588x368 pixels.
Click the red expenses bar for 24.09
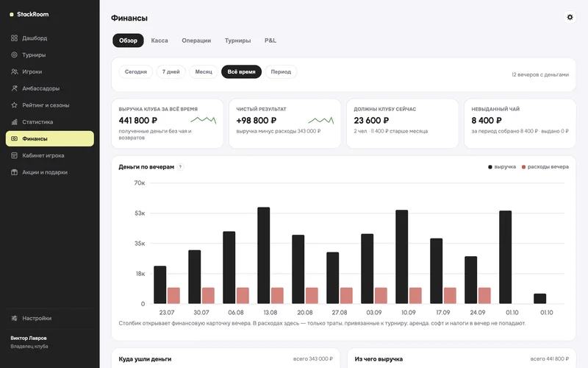[484, 296]
